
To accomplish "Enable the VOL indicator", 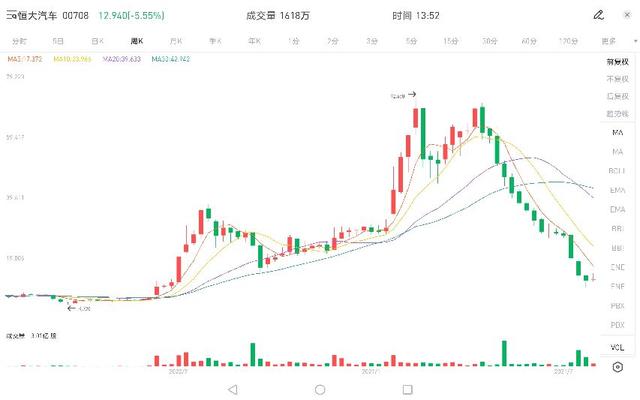I will (617, 347).
